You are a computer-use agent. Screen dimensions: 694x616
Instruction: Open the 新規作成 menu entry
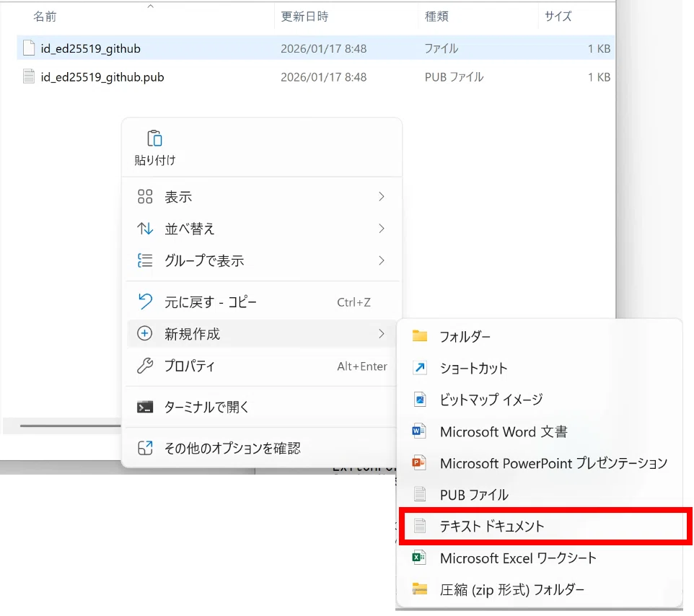[263, 334]
